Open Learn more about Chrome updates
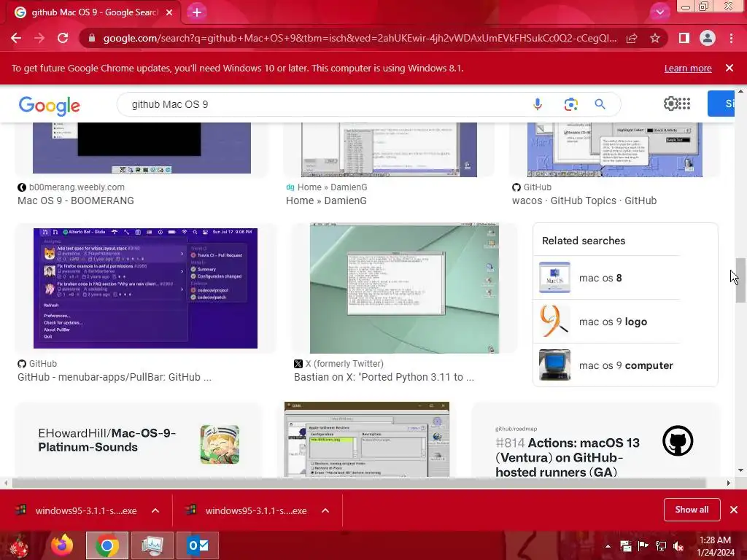Screen dimensions: 747x560 (688, 68)
